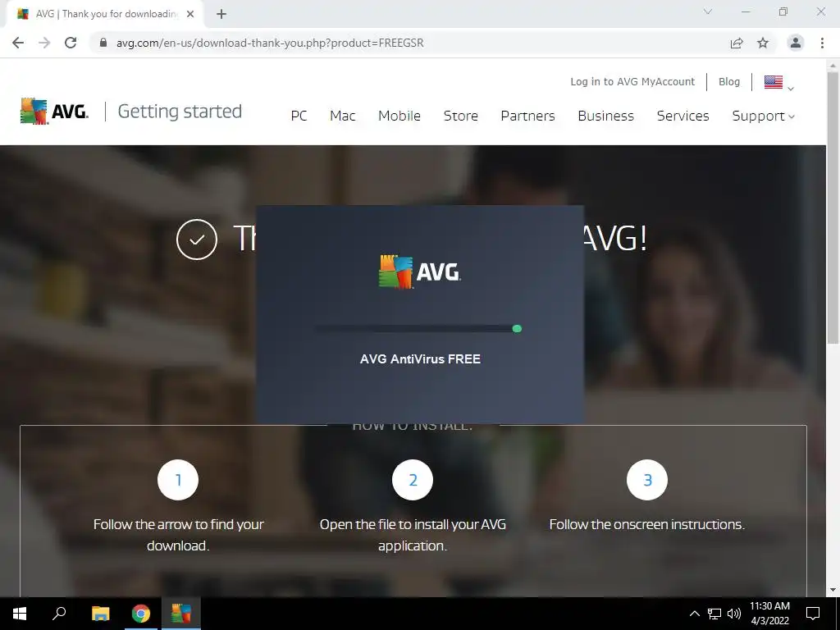The image size is (840, 630).
Task: Click the lock icon in address bar
Action: (103, 43)
